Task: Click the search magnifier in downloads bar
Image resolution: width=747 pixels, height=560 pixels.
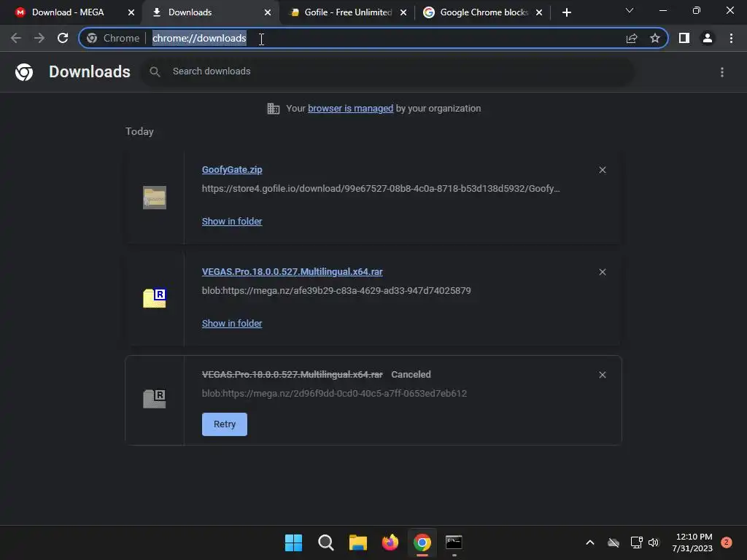Action: 155,72
